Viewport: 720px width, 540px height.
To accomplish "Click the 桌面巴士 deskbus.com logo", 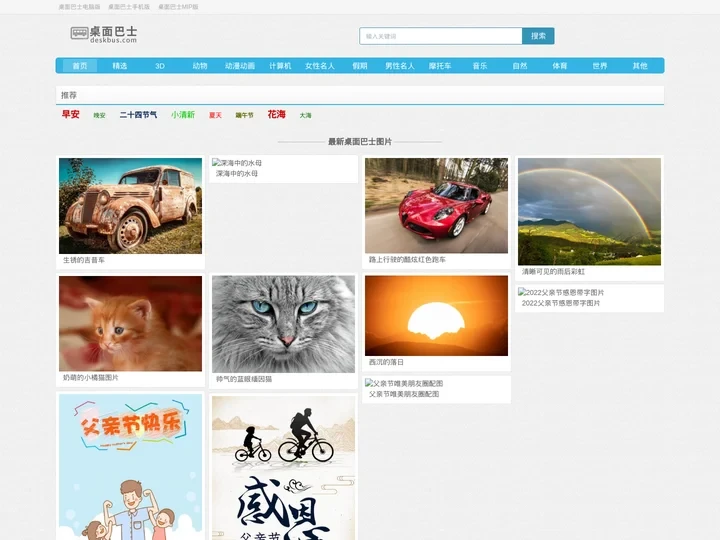I will click(104, 34).
